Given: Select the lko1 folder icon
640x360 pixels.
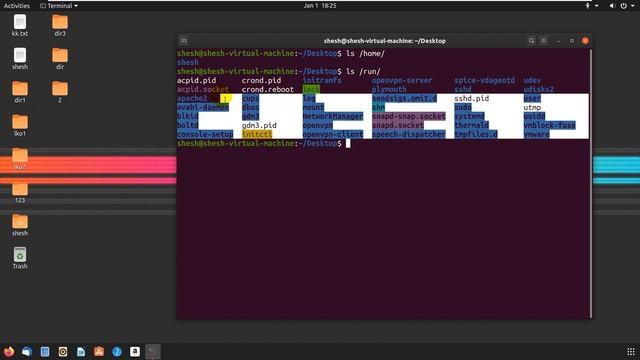Looking at the screenshot, I should coord(20,125).
